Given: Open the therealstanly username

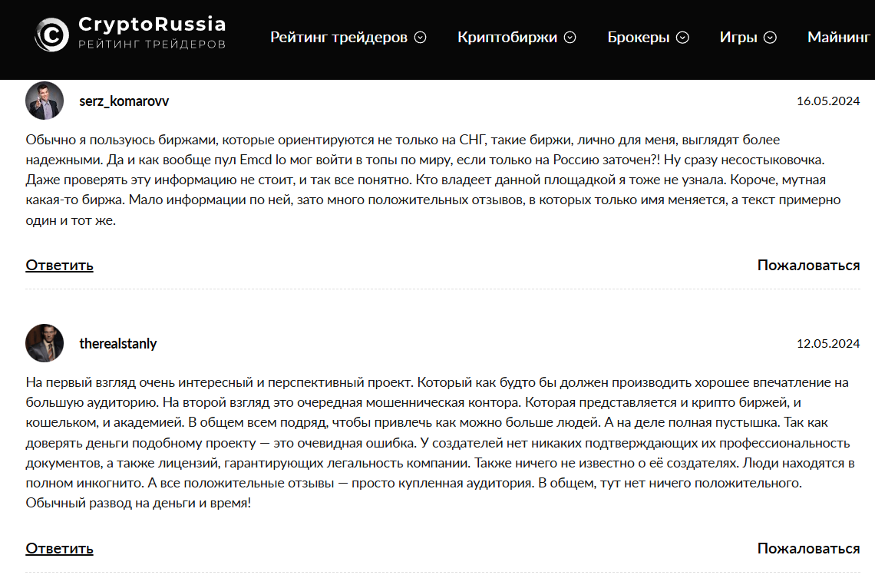Looking at the screenshot, I should (x=117, y=344).
